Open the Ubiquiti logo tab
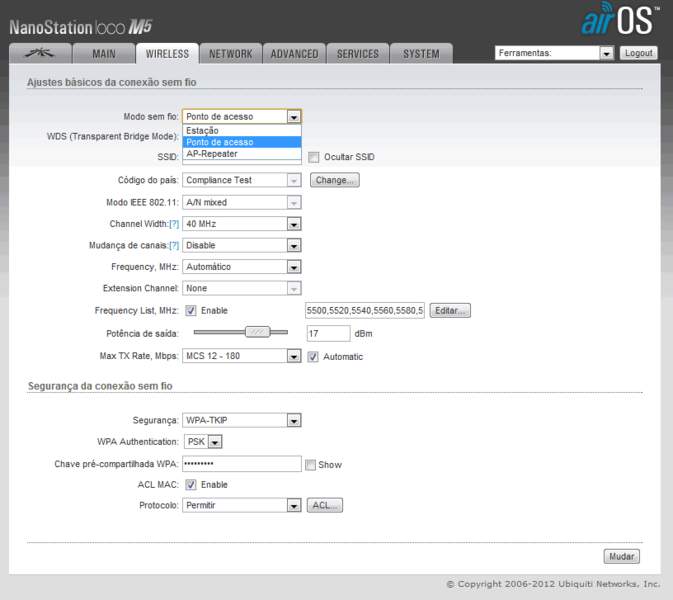The image size is (673, 600). [40, 53]
